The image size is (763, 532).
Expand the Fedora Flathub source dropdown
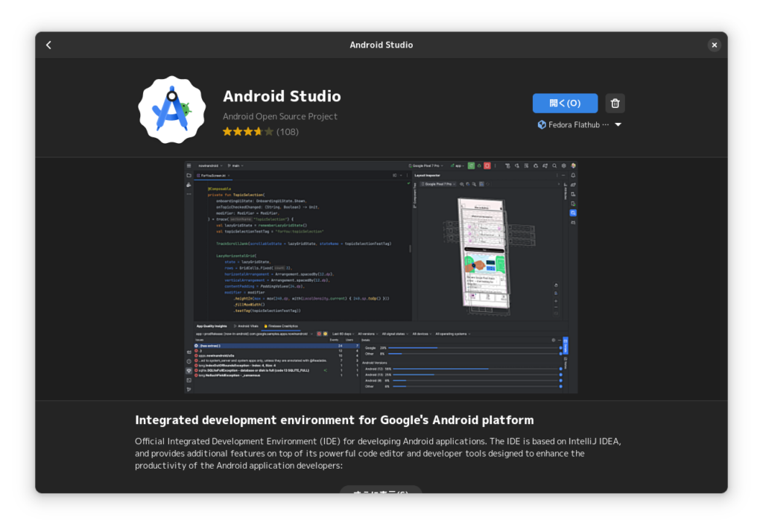click(580, 124)
